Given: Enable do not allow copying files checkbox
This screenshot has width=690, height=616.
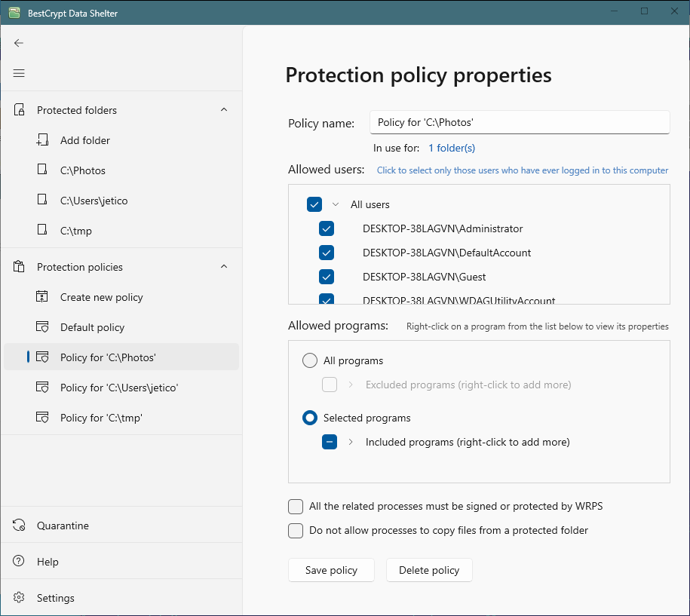Looking at the screenshot, I should point(296,531).
